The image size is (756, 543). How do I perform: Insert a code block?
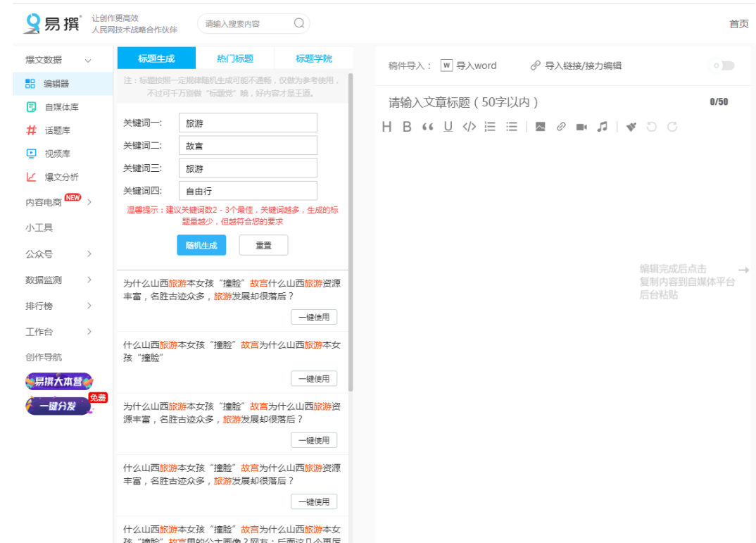point(469,127)
